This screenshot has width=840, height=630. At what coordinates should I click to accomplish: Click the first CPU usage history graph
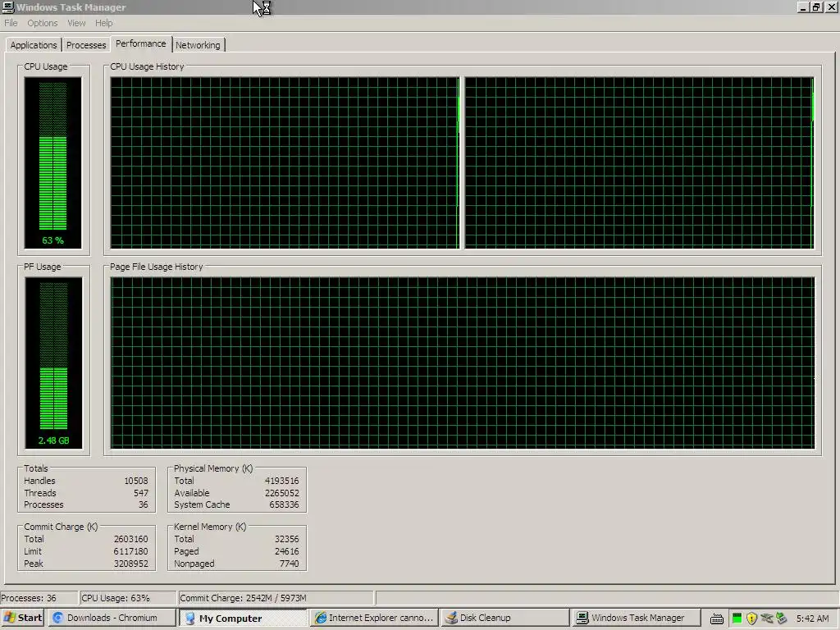pyautogui.click(x=285, y=162)
